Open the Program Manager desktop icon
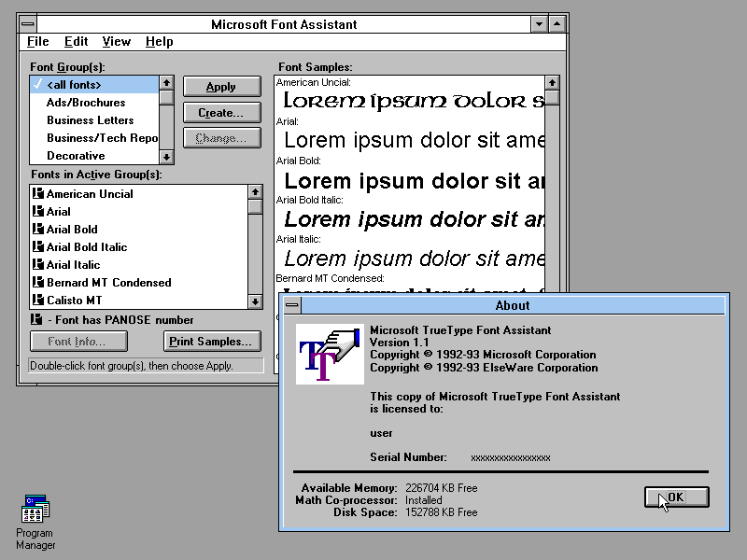 pos(35,509)
